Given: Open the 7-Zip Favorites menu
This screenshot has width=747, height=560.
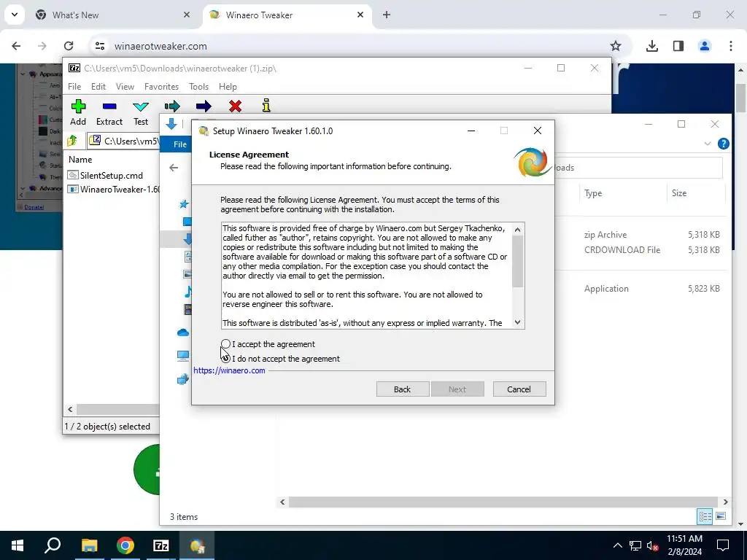Looking at the screenshot, I should pos(161,87).
